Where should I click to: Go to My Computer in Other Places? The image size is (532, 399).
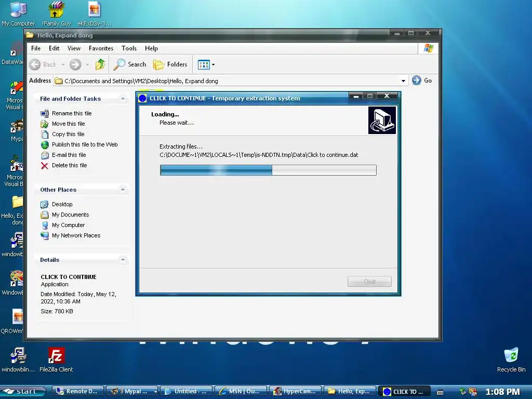[x=62, y=225]
